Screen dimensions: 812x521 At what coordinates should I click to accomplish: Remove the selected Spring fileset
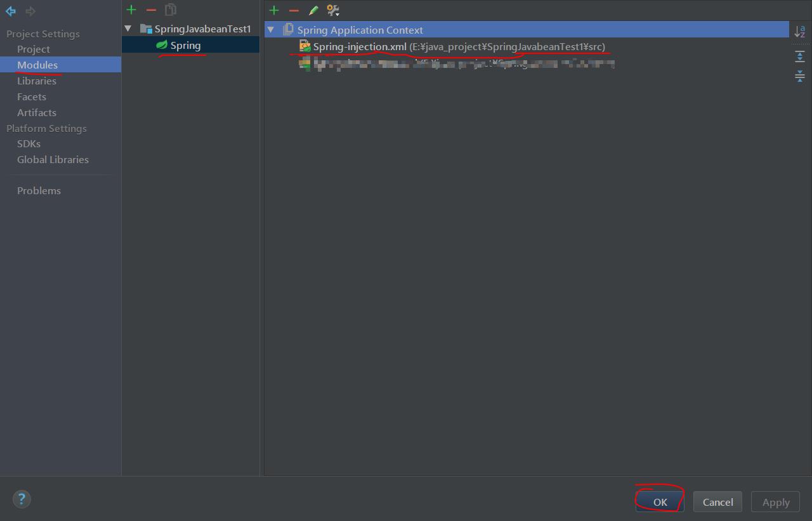tap(294, 10)
